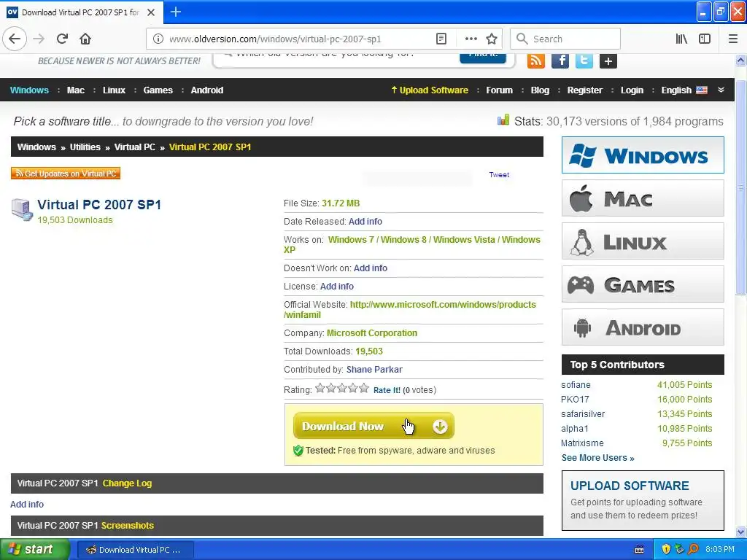Click the scrollbar down arrow

point(741,531)
